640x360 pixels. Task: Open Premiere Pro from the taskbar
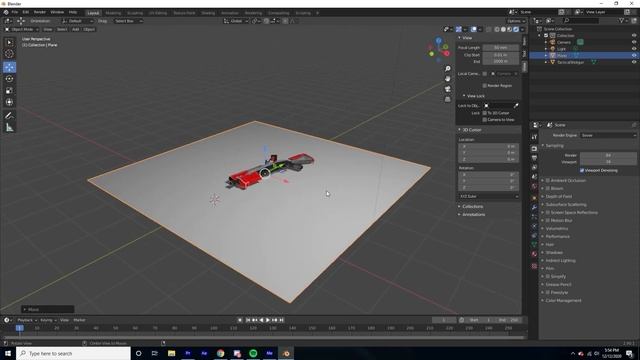(188, 353)
